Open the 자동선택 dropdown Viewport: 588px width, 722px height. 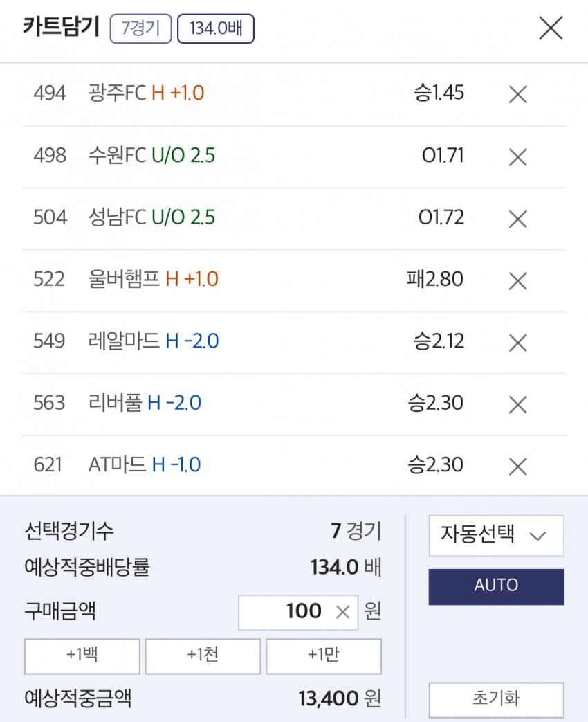[496, 535]
